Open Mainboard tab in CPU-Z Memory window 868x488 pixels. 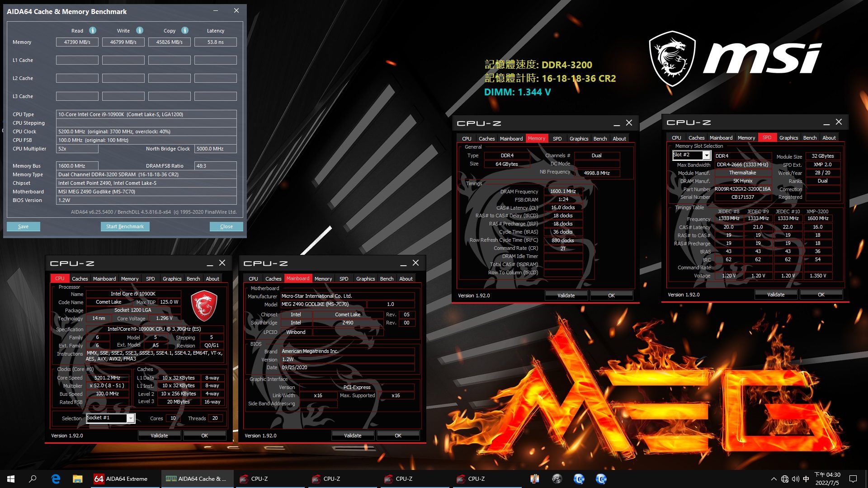pyautogui.click(x=511, y=139)
